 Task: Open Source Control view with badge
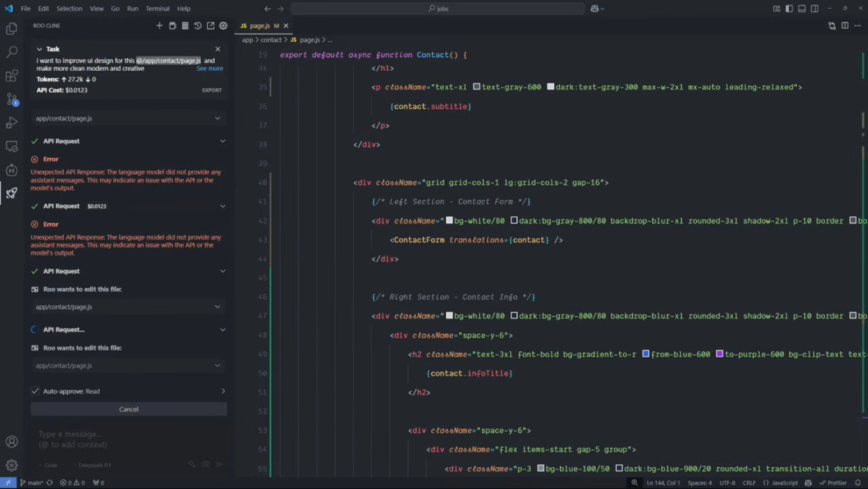pos(11,99)
